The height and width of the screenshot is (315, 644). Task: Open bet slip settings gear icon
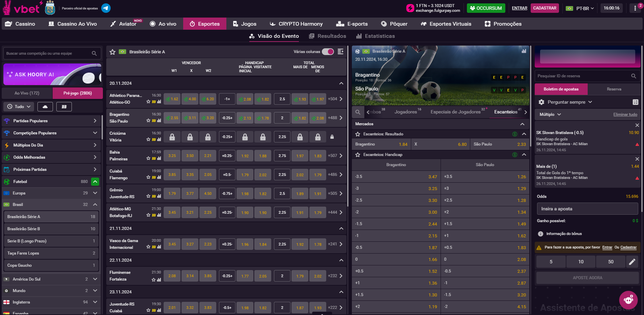point(541,102)
